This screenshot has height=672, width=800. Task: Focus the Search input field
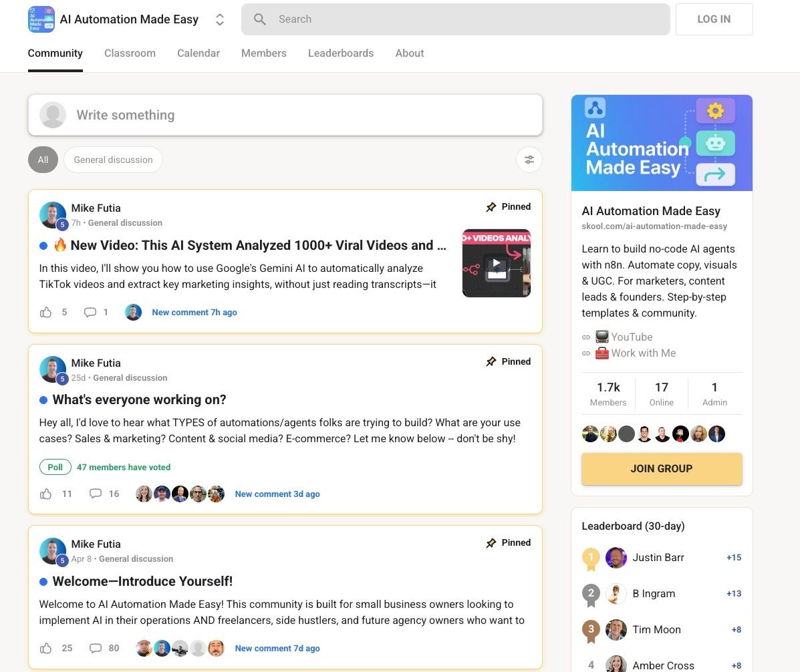tap(455, 19)
